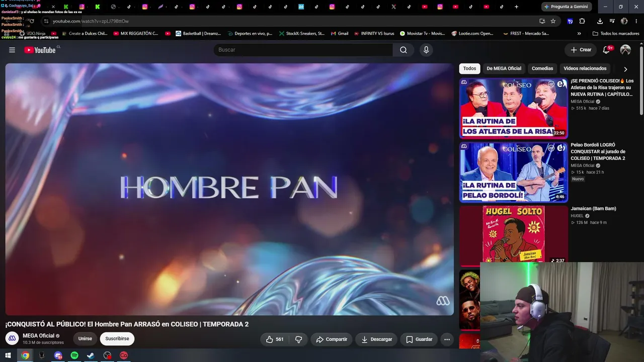Click the Unirse button
The height and width of the screenshot is (362, 644).
85,339
